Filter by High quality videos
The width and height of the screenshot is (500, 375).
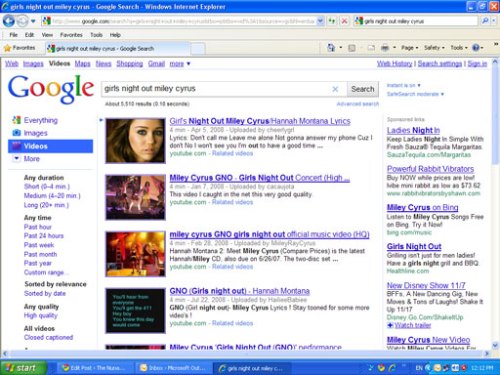40,315
